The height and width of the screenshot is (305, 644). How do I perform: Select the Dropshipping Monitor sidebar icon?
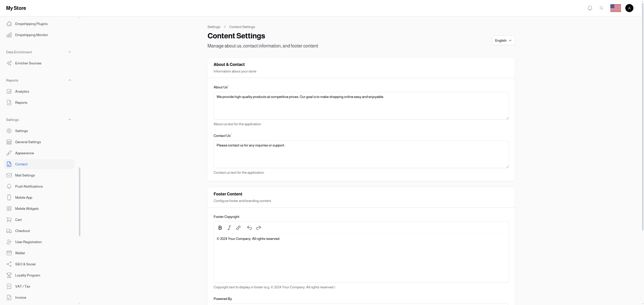tap(9, 35)
